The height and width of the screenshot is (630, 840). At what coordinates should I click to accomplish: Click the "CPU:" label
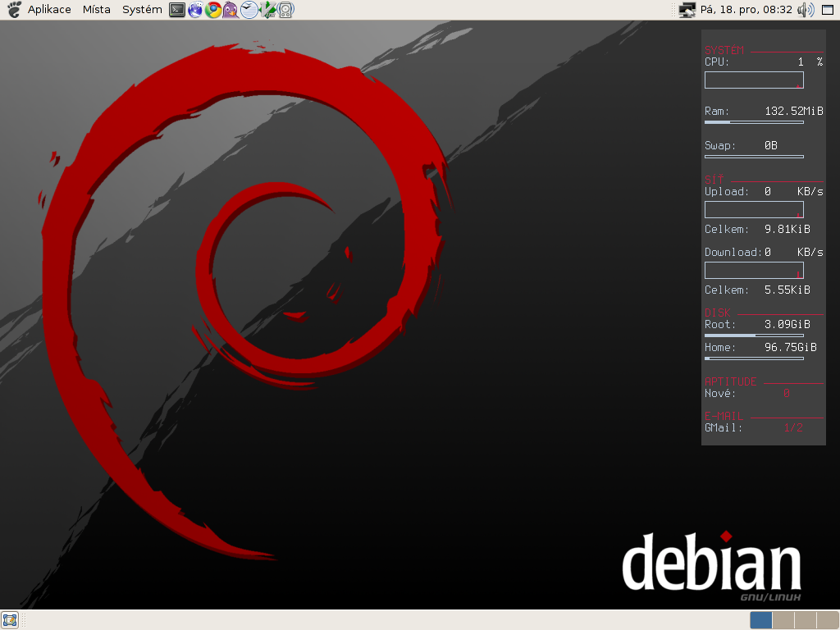(717, 62)
